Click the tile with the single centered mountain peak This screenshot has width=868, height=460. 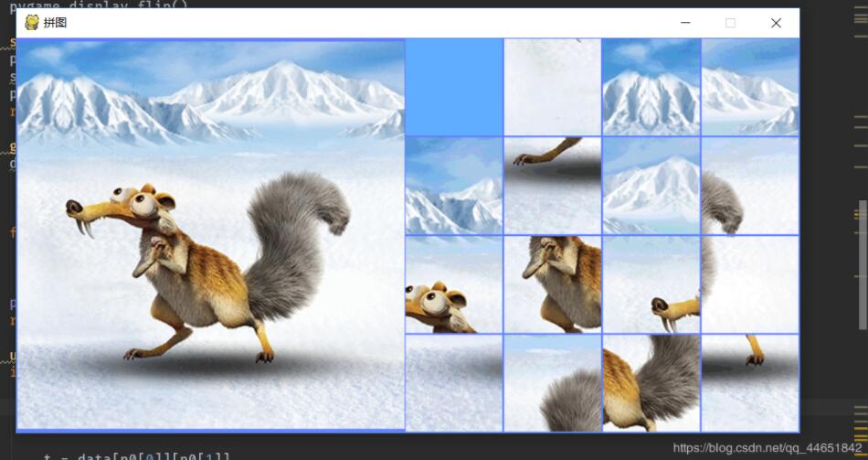pos(651,186)
